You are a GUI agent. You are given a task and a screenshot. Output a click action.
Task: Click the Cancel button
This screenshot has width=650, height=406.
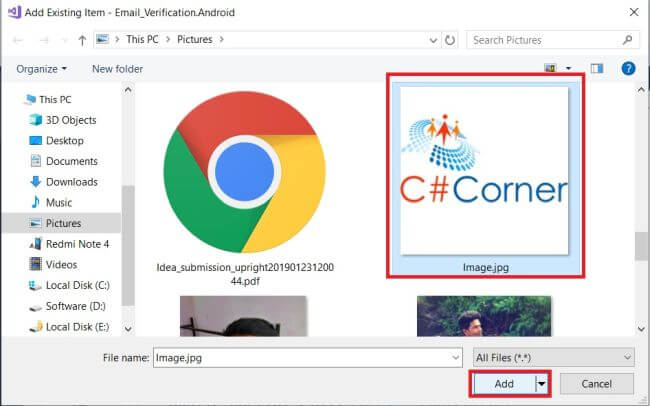coord(597,384)
